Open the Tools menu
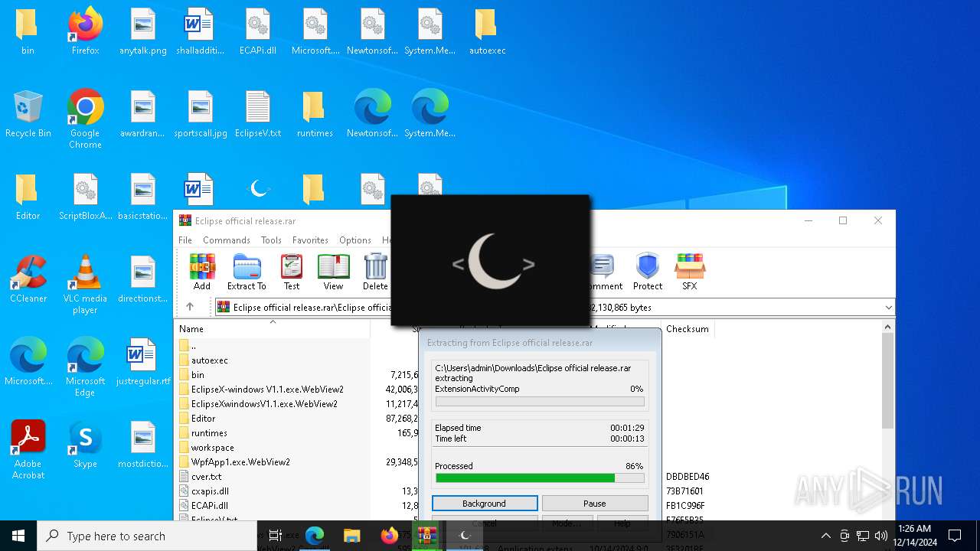The height and width of the screenshot is (551, 980). [x=271, y=240]
